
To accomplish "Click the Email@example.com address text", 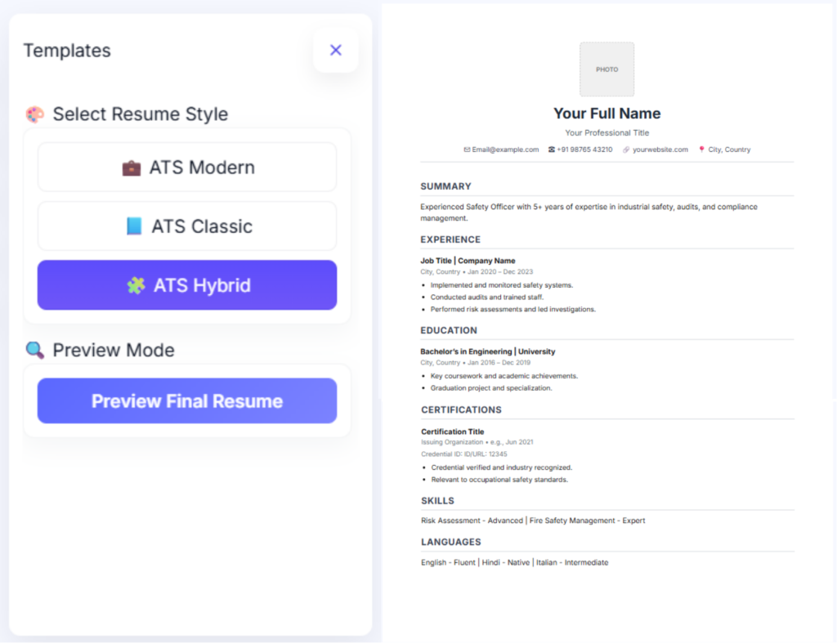I will coord(506,150).
